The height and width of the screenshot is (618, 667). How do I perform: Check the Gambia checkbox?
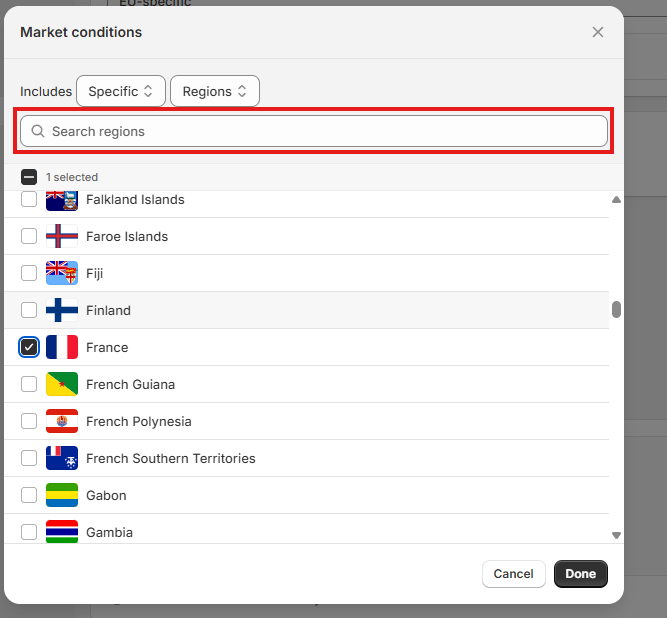29,532
